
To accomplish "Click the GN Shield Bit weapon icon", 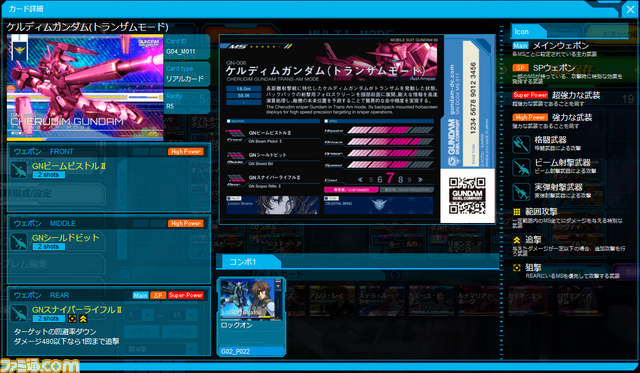I will (19, 242).
